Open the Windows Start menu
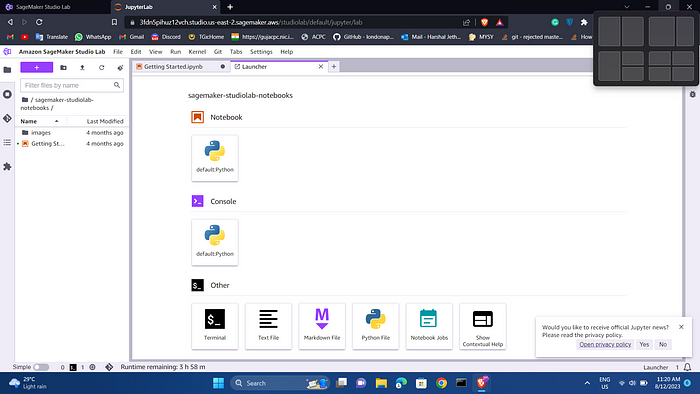Image resolution: width=700 pixels, height=394 pixels. click(x=218, y=383)
